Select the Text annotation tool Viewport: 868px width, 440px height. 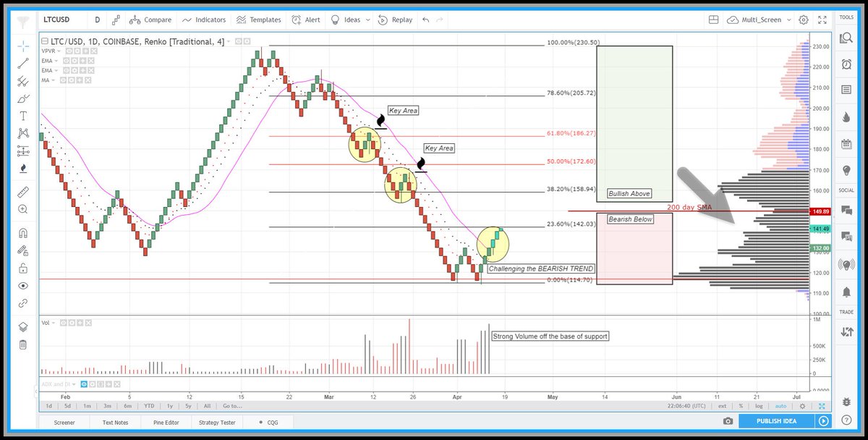tap(23, 116)
